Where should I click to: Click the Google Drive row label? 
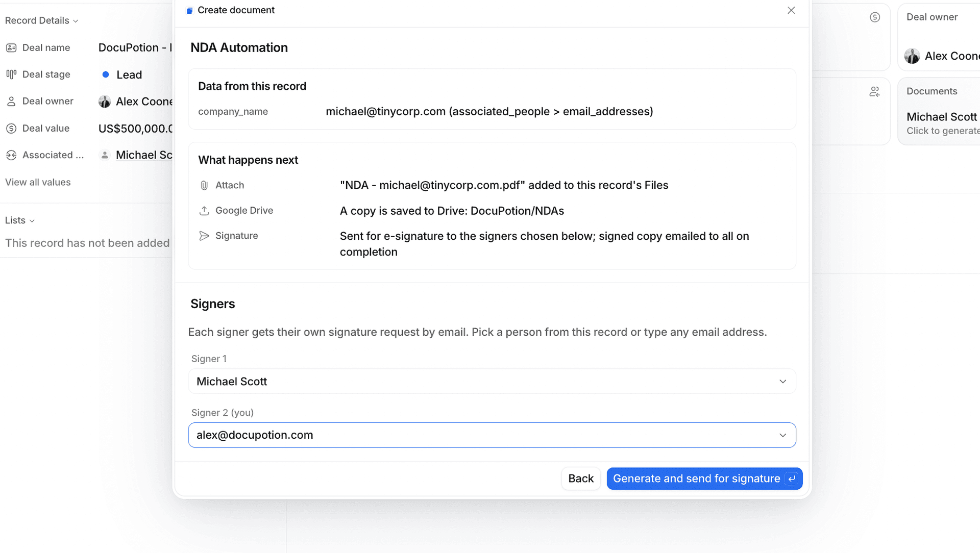244,211
